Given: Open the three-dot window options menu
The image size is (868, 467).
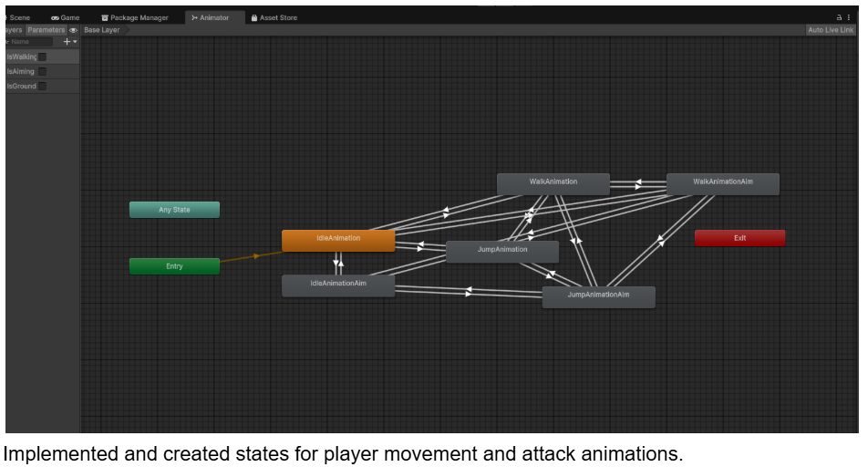Looking at the screenshot, I should (x=849, y=17).
